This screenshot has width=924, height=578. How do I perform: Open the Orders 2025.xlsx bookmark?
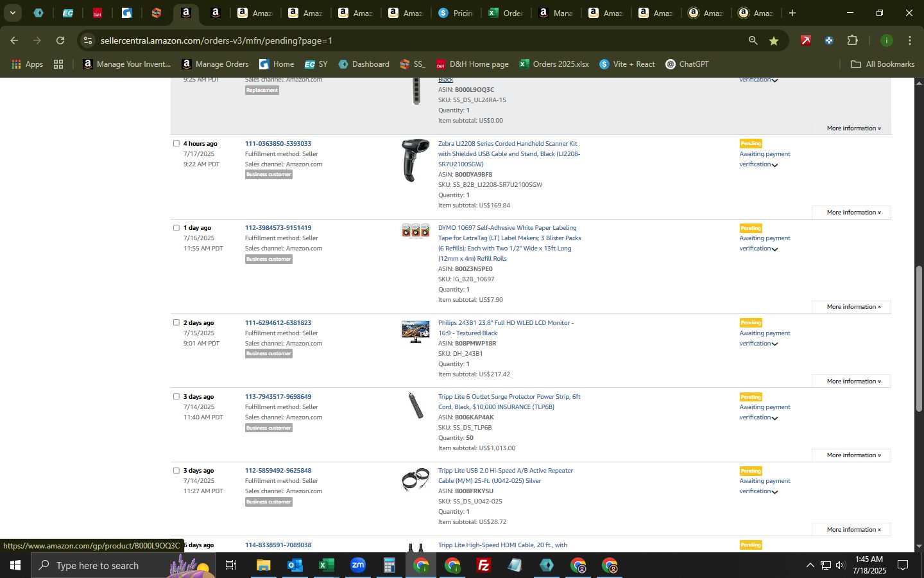[554, 64]
